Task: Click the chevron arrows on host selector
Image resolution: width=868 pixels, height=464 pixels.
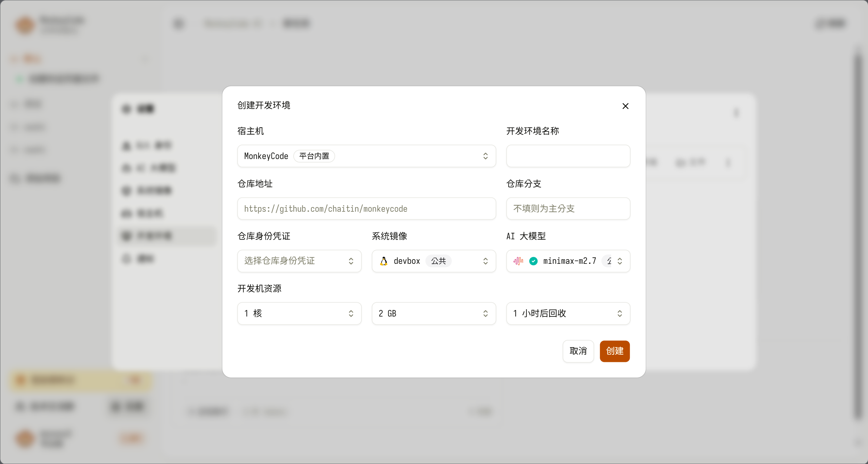Action: tap(485, 156)
